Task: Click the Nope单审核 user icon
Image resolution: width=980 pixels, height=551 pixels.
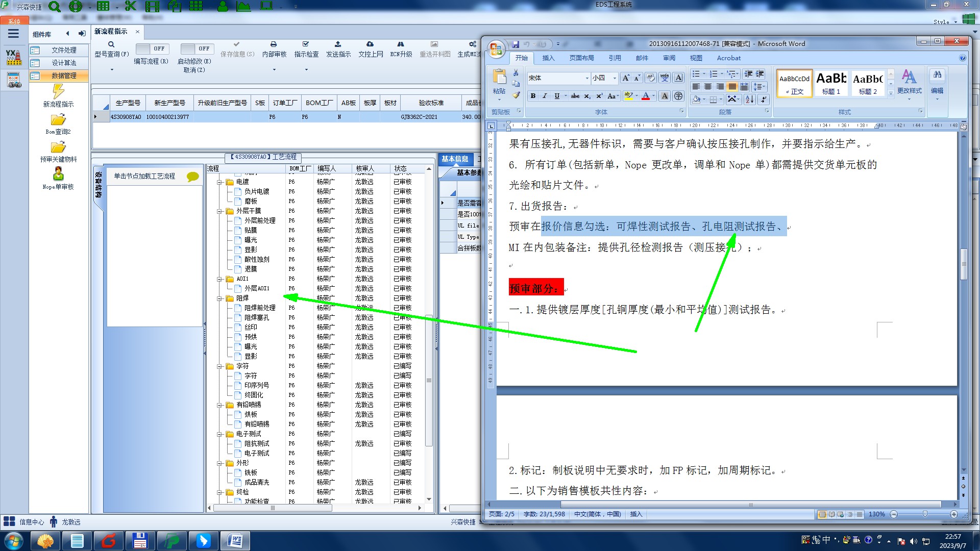Action: [58, 174]
